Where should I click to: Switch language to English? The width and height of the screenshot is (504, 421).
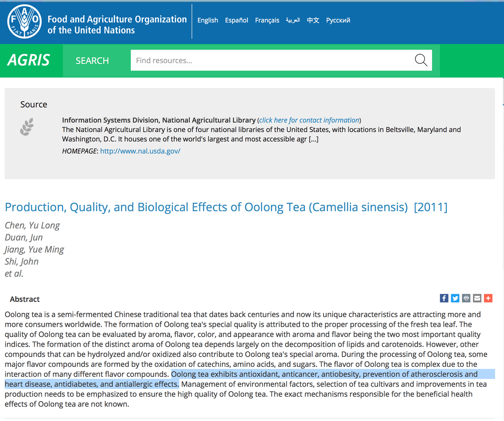pos(208,20)
